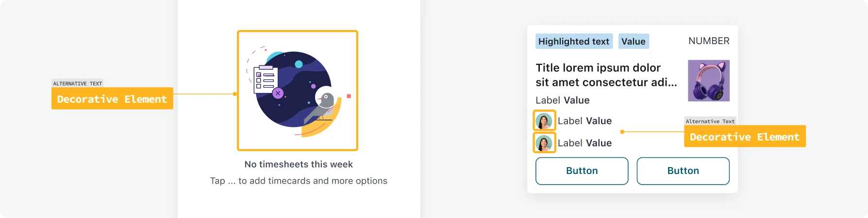Screen dimensions: 868x218
Task: Click the small red square beside the bird
Action: point(349,96)
